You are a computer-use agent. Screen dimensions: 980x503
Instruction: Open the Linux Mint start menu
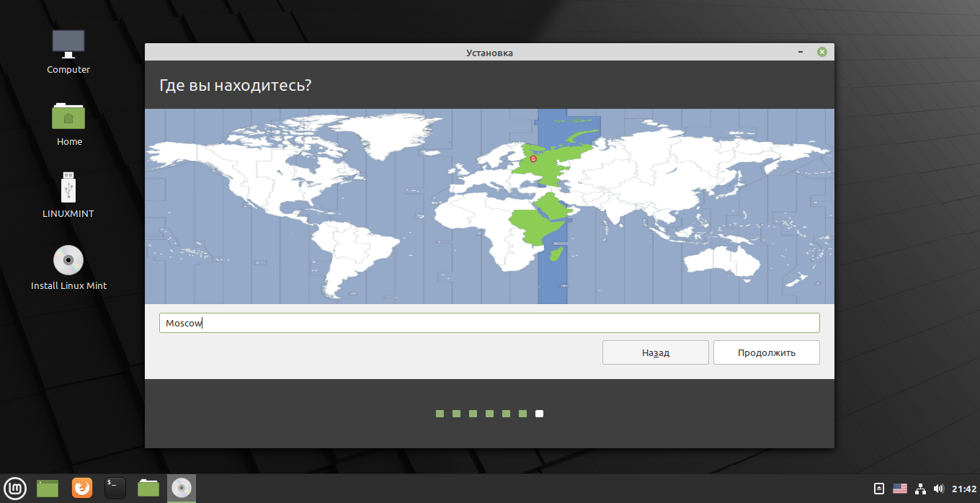pos(15,488)
